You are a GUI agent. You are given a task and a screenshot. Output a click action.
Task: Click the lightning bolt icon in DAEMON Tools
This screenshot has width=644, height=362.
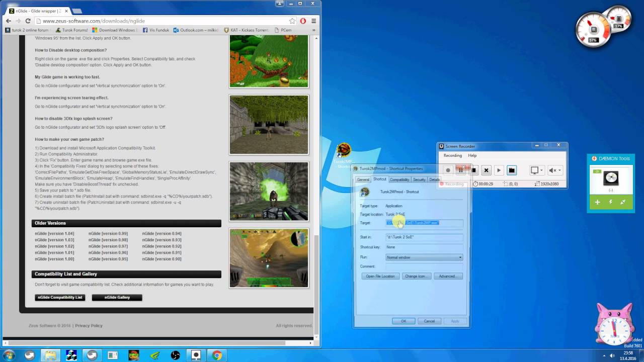tap(610, 202)
